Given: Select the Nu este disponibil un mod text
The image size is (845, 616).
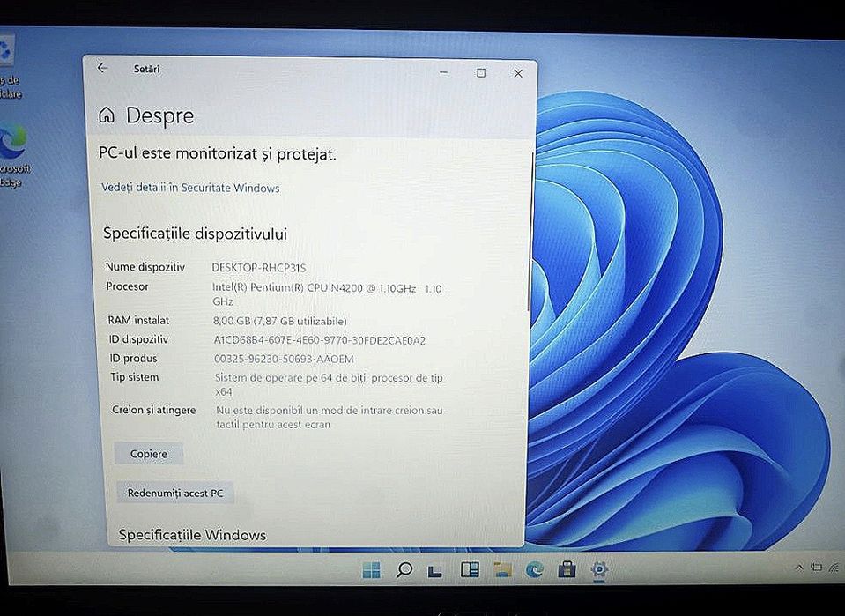Looking at the screenshot, I should (x=330, y=417).
